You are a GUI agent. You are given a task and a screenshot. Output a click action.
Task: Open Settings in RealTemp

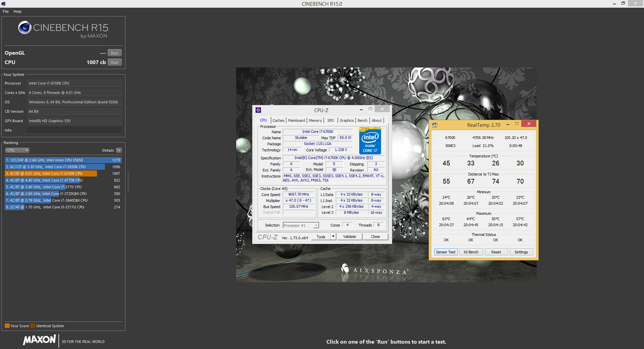point(521,252)
